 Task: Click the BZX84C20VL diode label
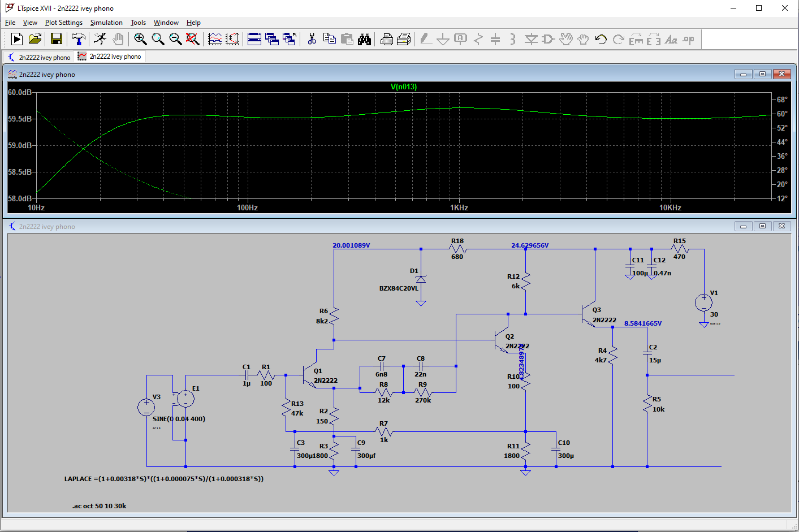[x=399, y=288]
